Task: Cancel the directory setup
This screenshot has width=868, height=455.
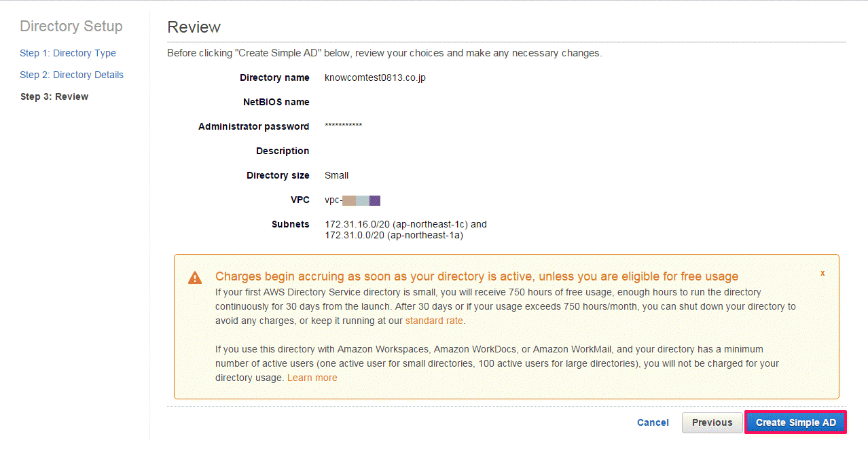Action: pos(653,422)
